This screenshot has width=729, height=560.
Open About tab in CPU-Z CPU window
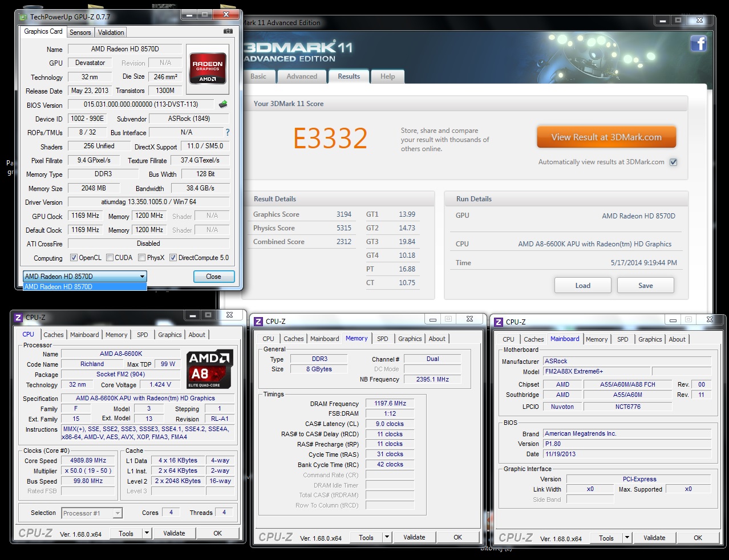click(197, 335)
